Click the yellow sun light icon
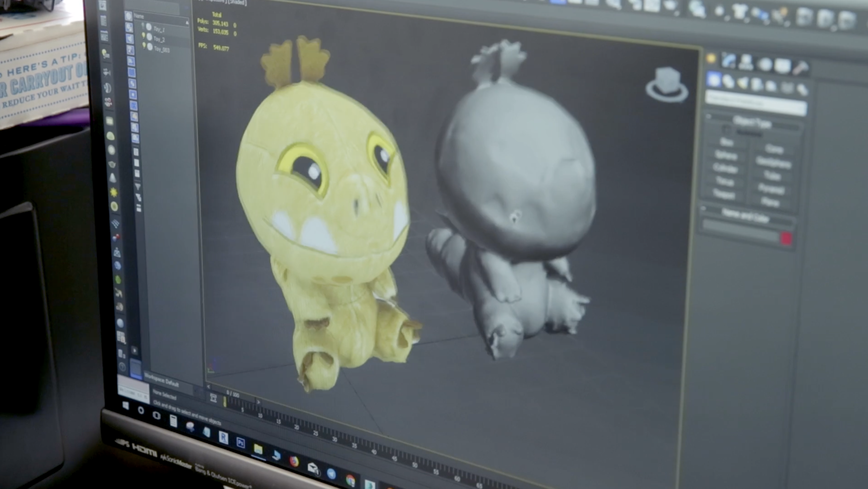The width and height of the screenshot is (868, 489). click(x=114, y=193)
